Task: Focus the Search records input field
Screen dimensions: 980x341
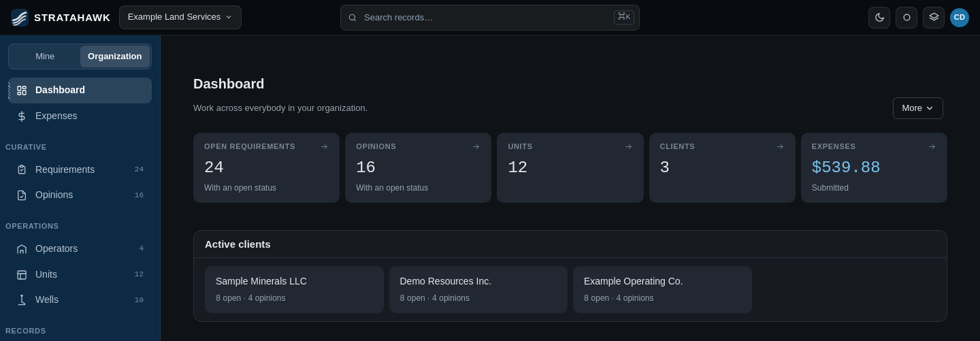Action: click(490, 18)
